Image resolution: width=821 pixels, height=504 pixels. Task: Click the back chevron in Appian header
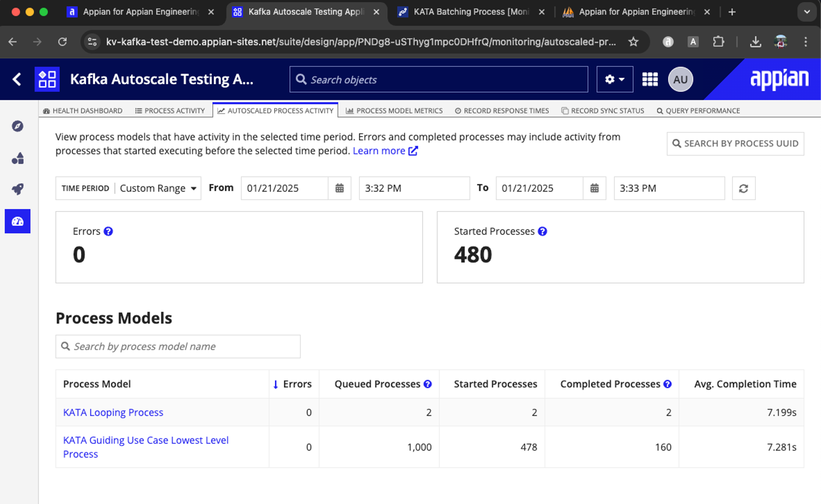click(x=17, y=79)
